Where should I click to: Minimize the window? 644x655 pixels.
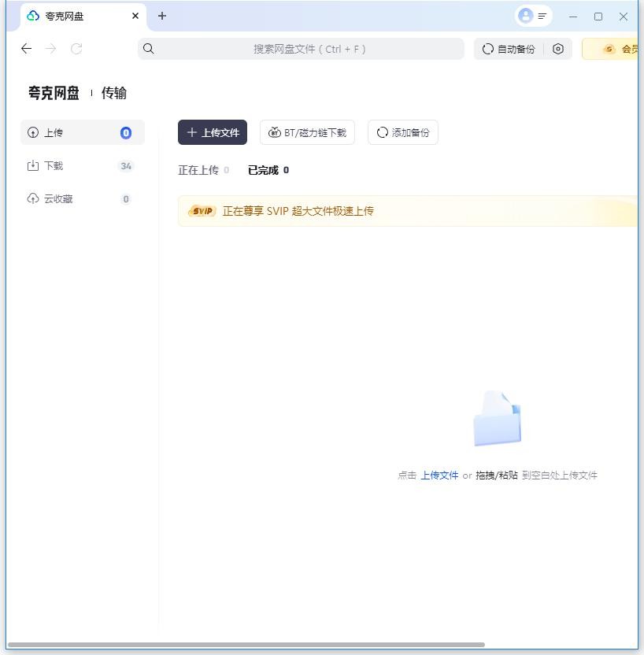(573, 17)
